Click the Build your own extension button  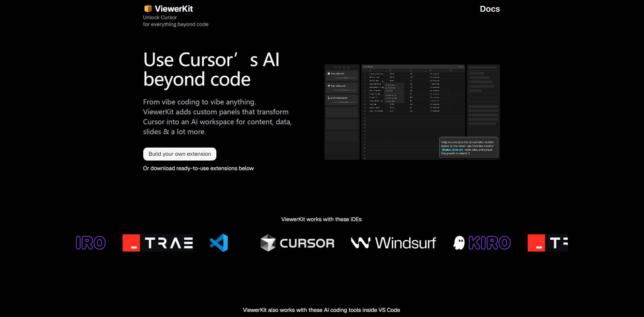179,154
